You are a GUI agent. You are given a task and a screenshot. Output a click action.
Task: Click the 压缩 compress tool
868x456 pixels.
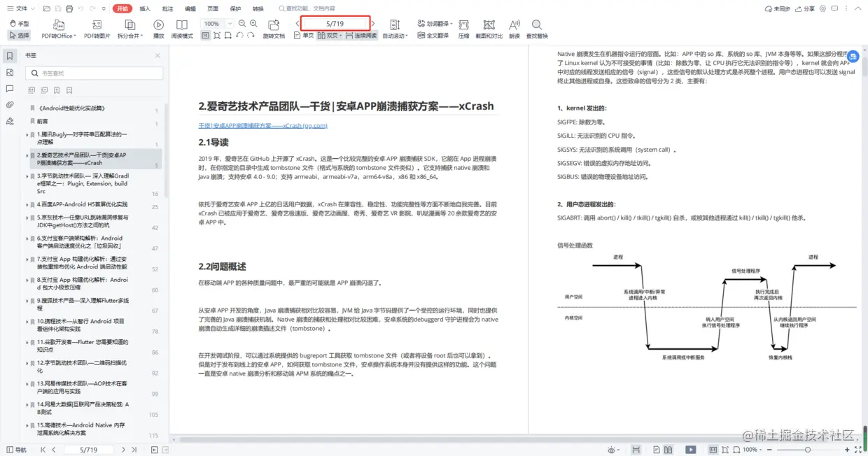click(464, 29)
